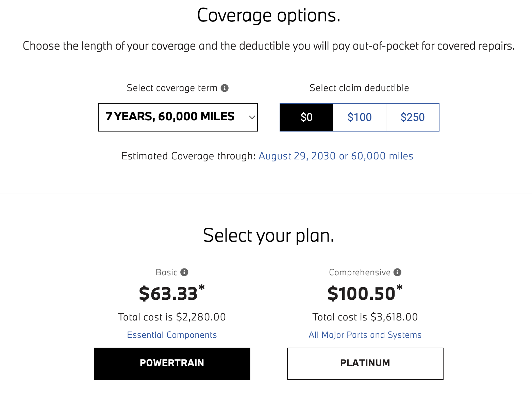View All Major Parts and Systems link
This screenshot has width=532, height=401.
pos(365,335)
